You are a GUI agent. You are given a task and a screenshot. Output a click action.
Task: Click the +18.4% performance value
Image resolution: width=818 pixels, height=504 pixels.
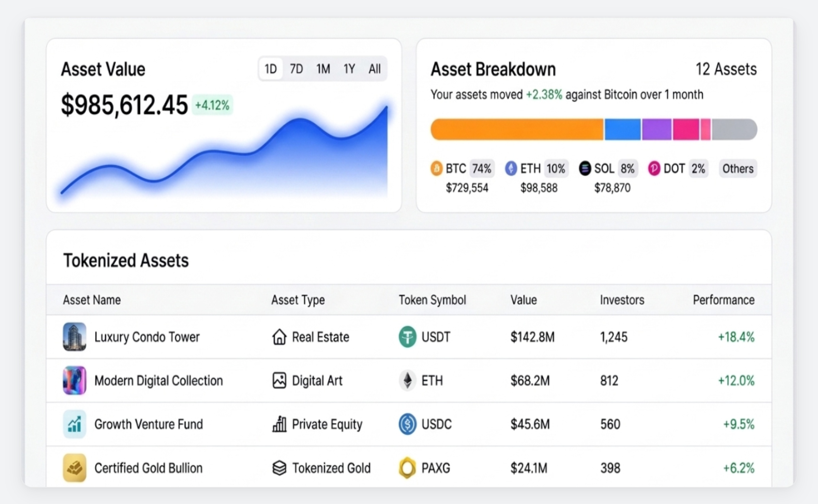pos(736,337)
